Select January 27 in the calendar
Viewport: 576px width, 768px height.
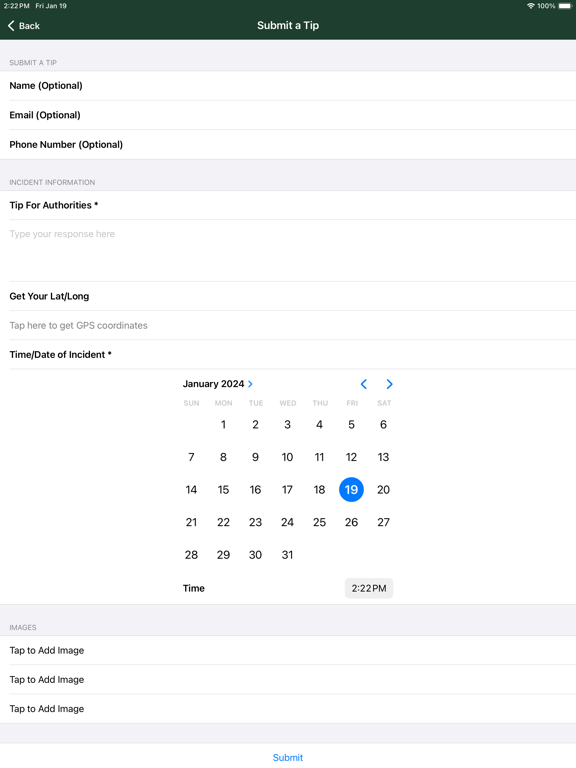tap(384, 522)
